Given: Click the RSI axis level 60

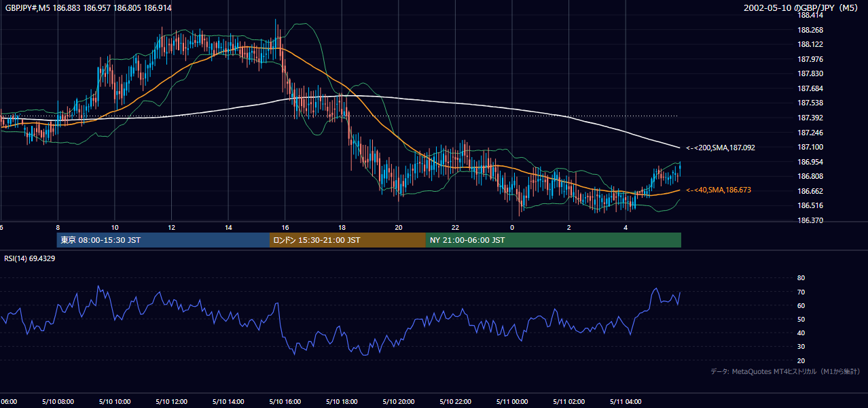Looking at the screenshot, I should 801,305.
